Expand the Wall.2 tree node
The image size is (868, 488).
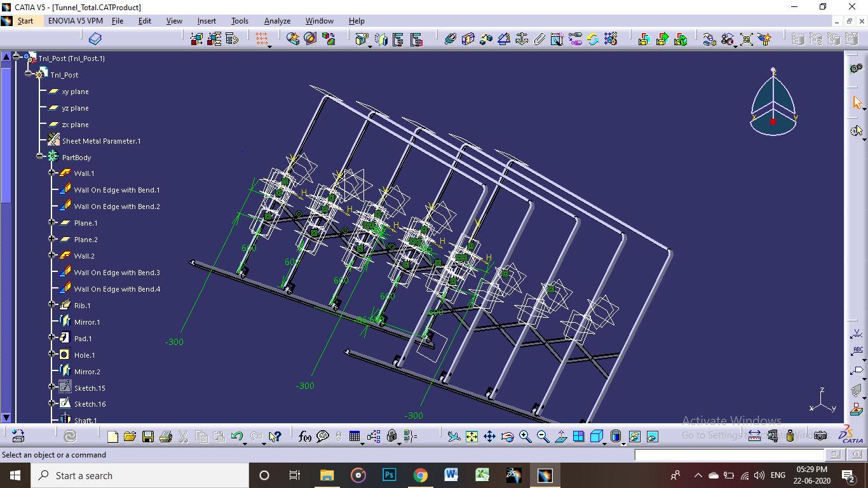click(52, 255)
